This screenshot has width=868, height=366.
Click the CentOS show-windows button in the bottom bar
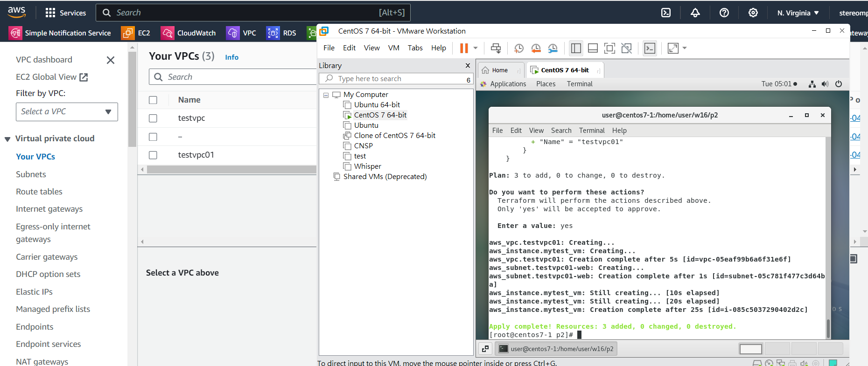point(485,349)
